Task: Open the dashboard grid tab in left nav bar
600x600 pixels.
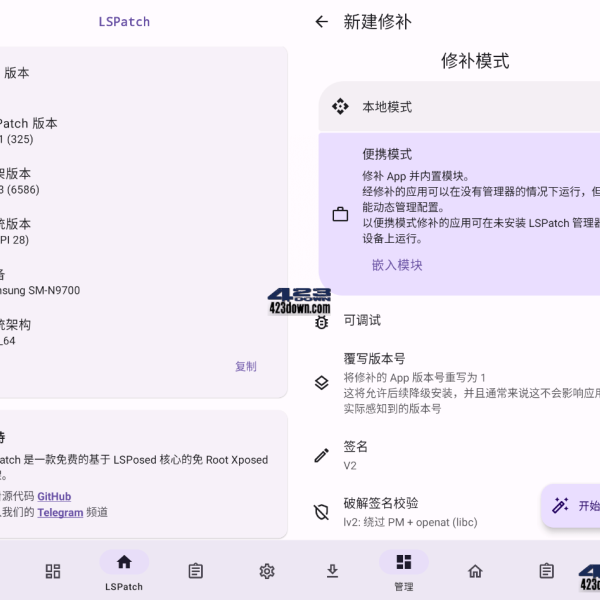Action: [53, 571]
